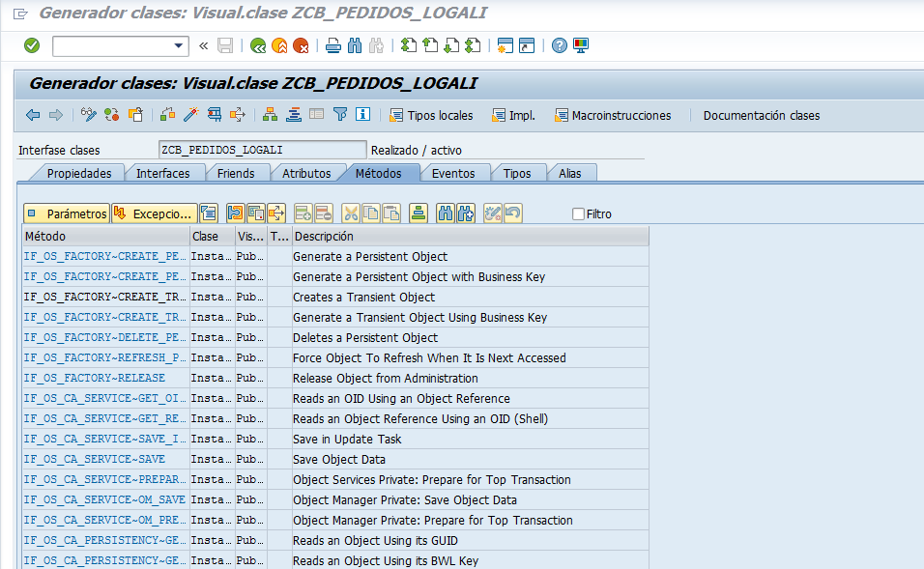924x569 pixels.
Task: Click the binoculars Find icon in system toolbar
Action: (354, 45)
